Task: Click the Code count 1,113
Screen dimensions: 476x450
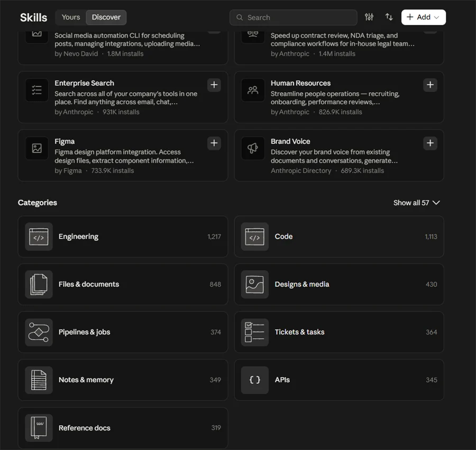Action: [431, 237]
